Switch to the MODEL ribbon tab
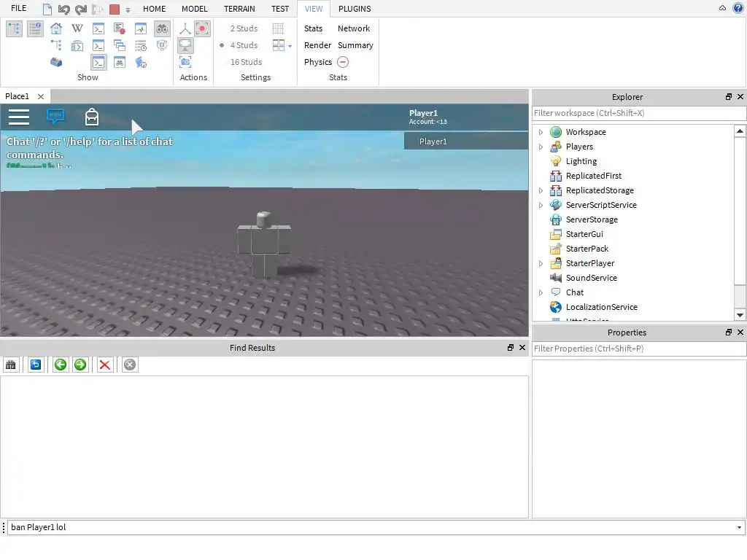The image size is (747, 560). tap(194, 9)
